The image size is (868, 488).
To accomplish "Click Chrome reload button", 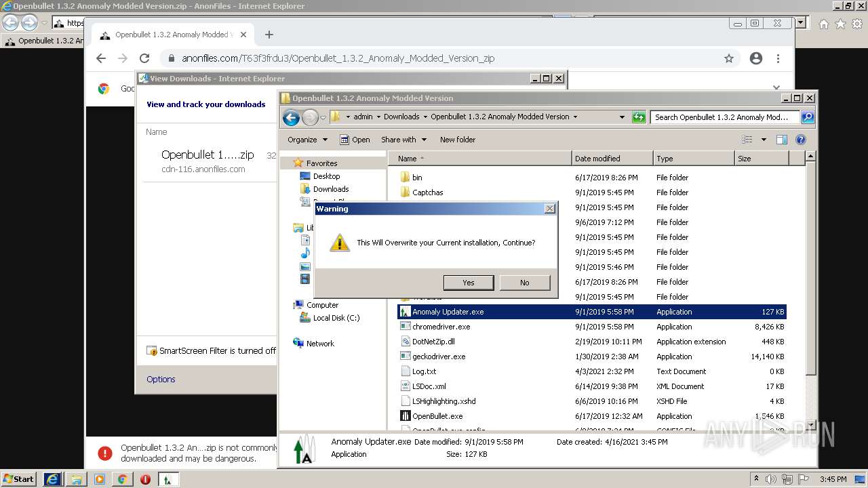I will pos(144,58).
